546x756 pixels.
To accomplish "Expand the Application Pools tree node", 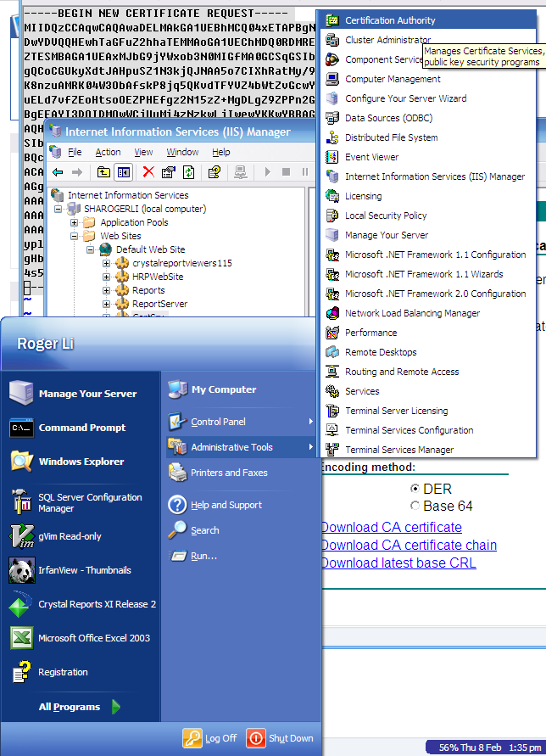I will (74, 222).
